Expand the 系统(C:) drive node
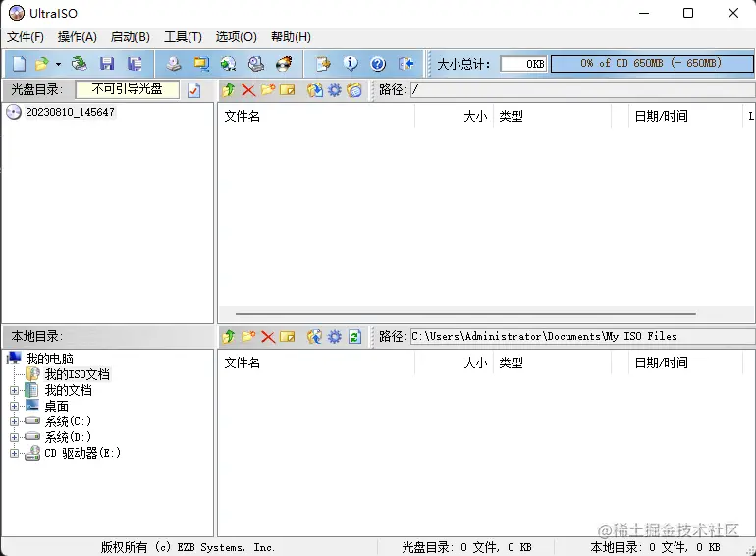The image size is (756, 556). point(14,422)
